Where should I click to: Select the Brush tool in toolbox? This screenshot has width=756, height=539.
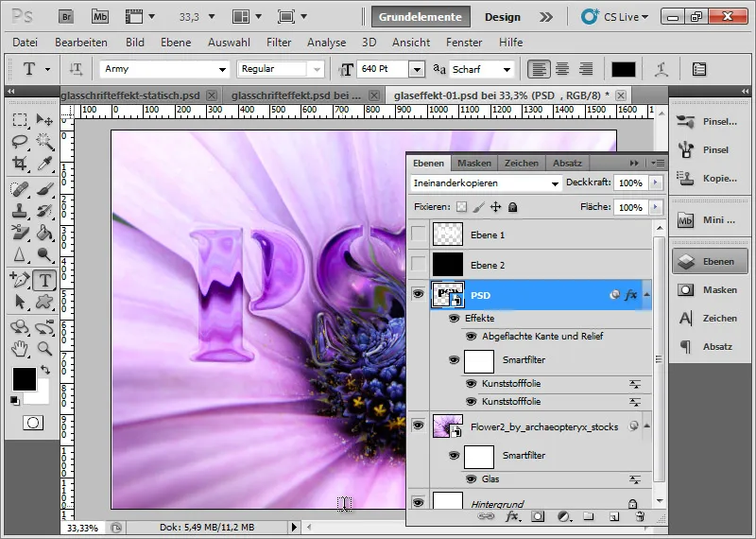44,189
